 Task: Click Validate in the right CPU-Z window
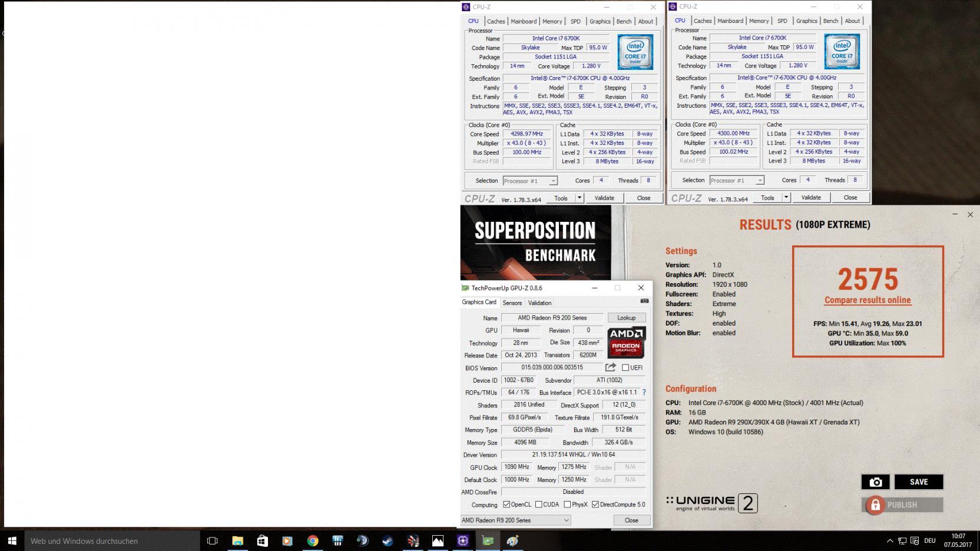811,197
